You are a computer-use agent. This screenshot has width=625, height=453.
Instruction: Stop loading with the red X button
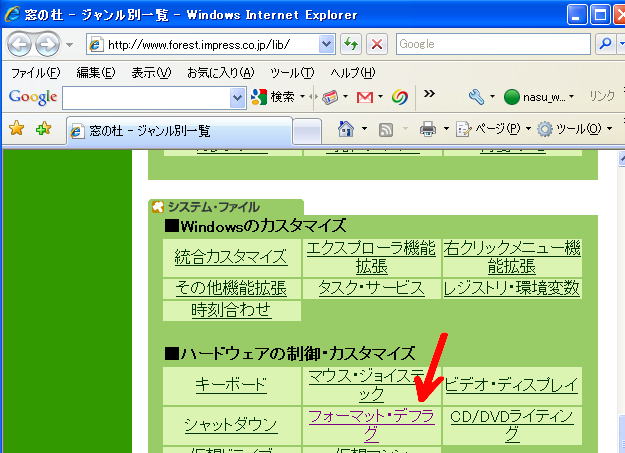[377, 44]
